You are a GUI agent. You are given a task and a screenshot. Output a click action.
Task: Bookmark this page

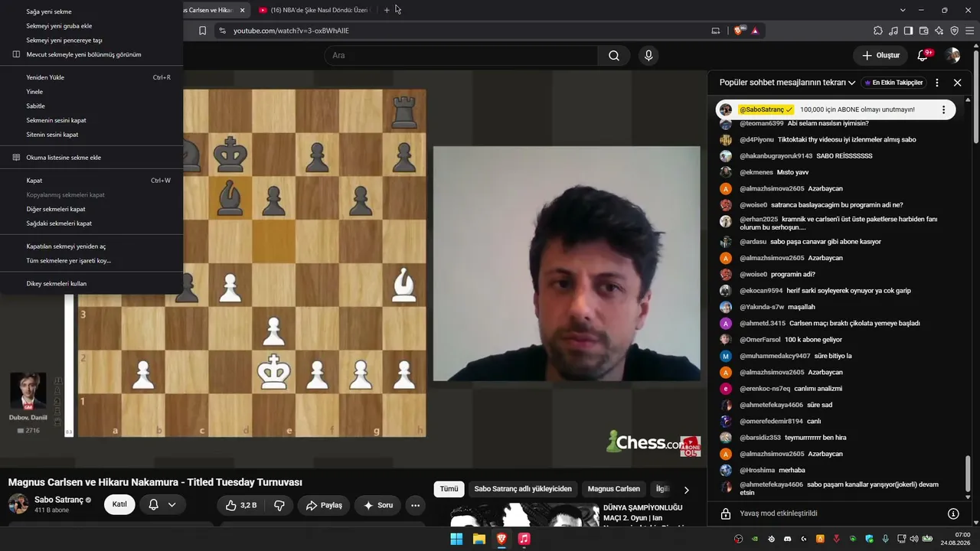coord(202,31)
